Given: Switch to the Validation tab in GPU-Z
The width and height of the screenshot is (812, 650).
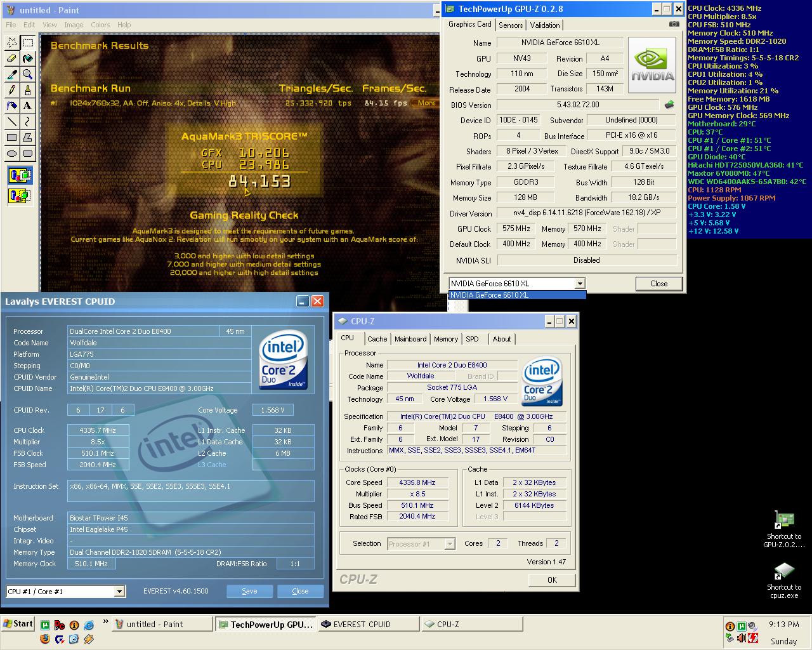Looking at the screenshot, I should tap(545, 25).
